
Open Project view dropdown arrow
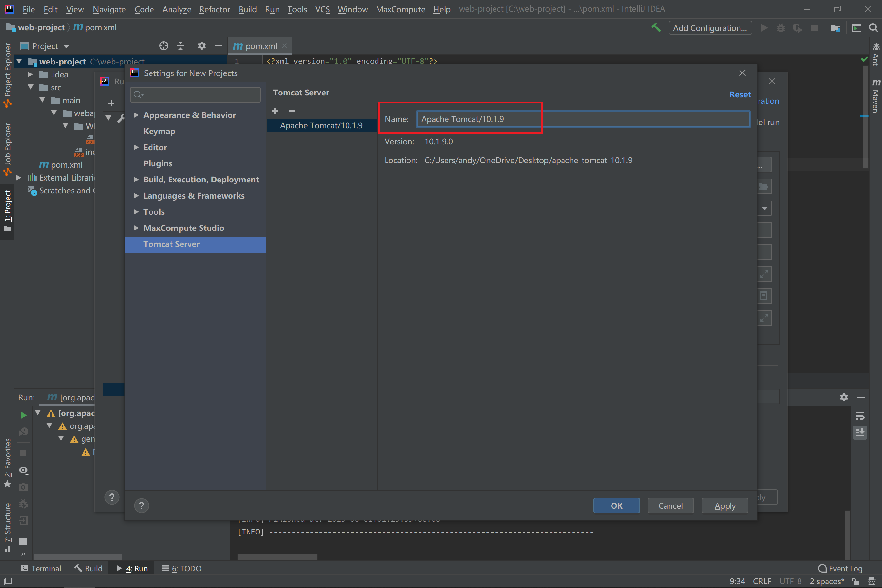[66, 46]
